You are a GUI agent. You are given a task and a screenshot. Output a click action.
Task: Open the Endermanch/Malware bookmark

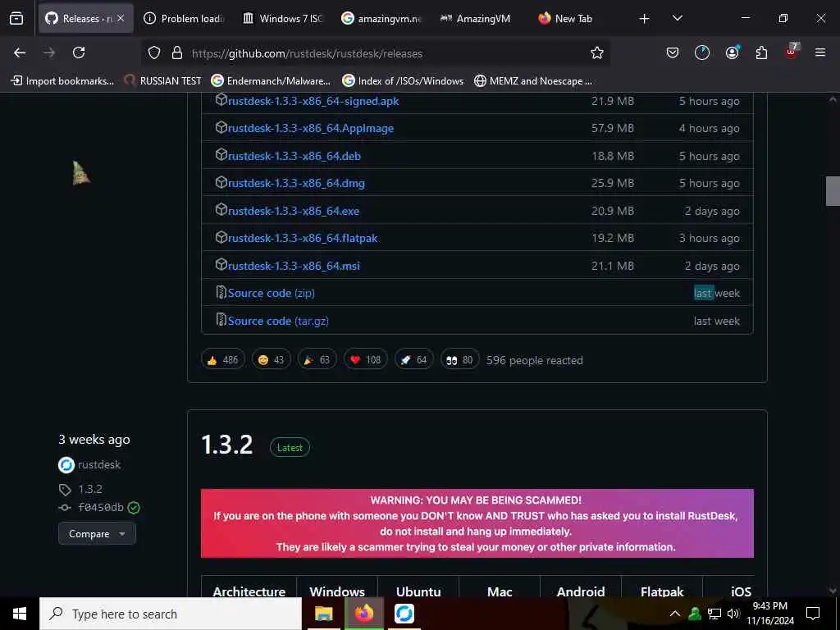click(x=271, y=81)
